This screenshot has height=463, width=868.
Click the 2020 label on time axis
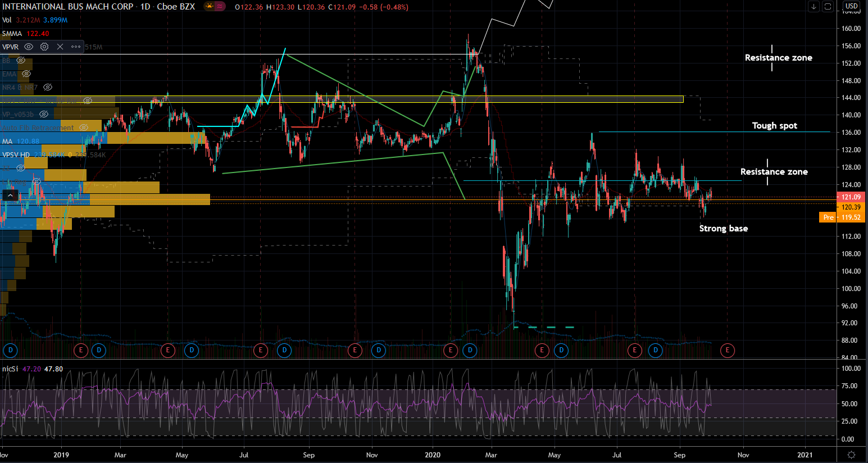tap(433, 455)
